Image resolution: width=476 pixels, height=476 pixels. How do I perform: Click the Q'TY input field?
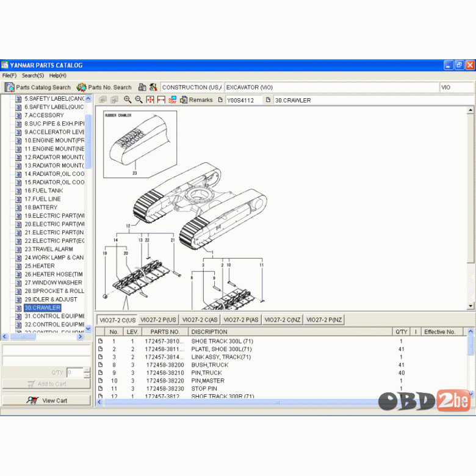point(75,372)
